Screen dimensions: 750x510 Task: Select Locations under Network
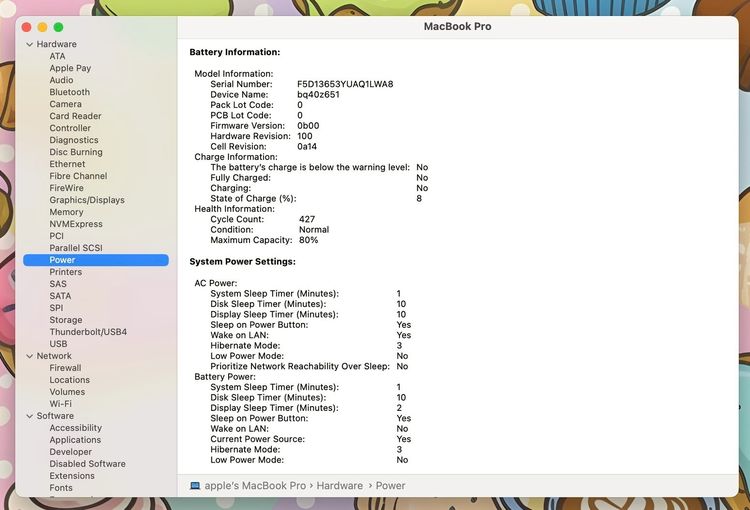click(x=70, y=380)
